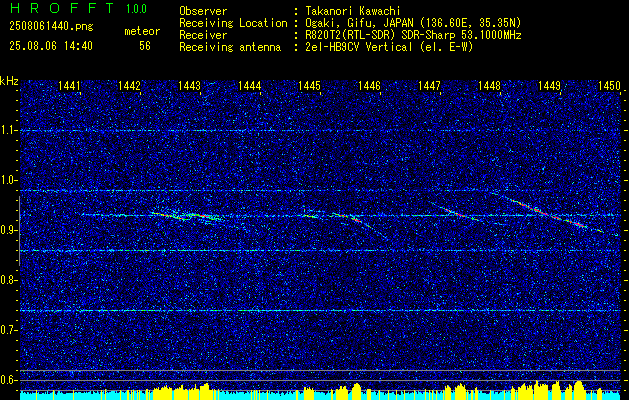Select observer name Takanori Kawachi
Image resolution: width=629 pixels, height=400 pixels.
coord(352,12)
